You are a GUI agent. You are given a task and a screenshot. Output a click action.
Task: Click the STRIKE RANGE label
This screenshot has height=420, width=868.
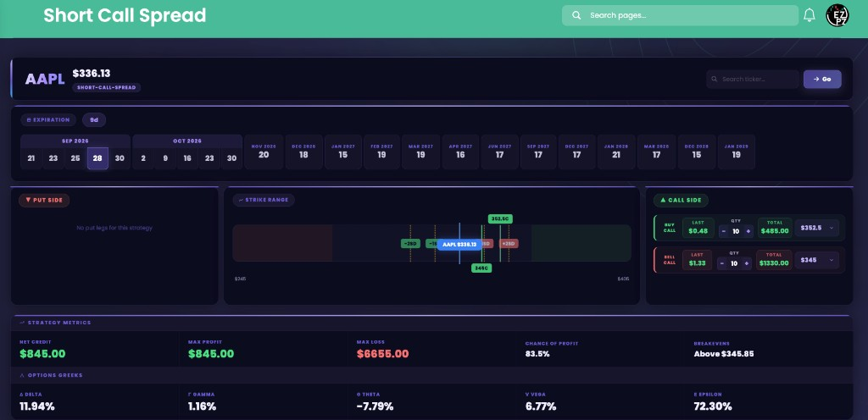coord(264,200)
